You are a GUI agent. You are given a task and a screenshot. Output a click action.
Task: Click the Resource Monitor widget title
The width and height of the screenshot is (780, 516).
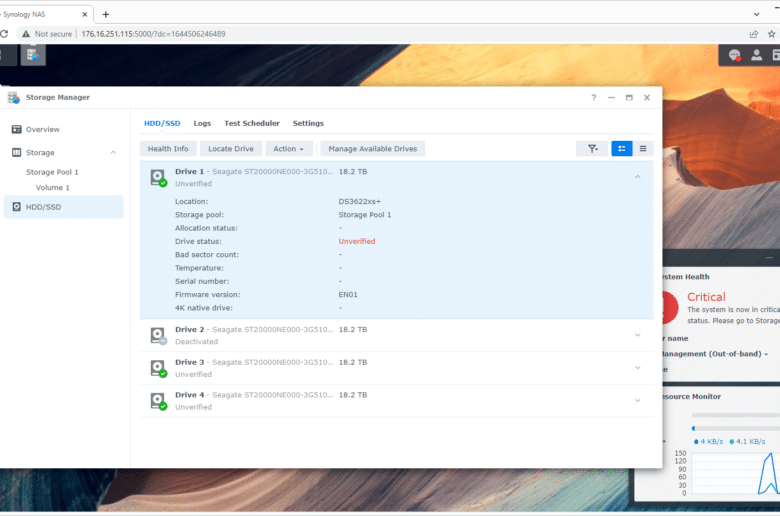tap(692, 397)
